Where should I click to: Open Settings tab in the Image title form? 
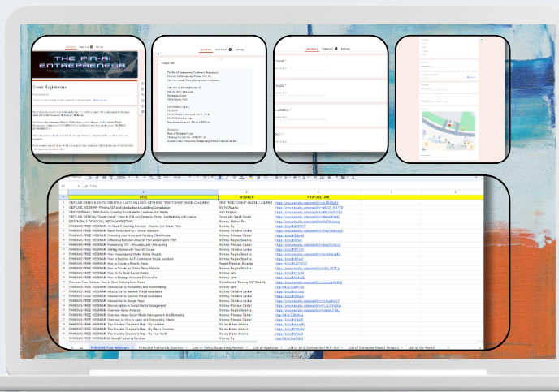(239, 50)
